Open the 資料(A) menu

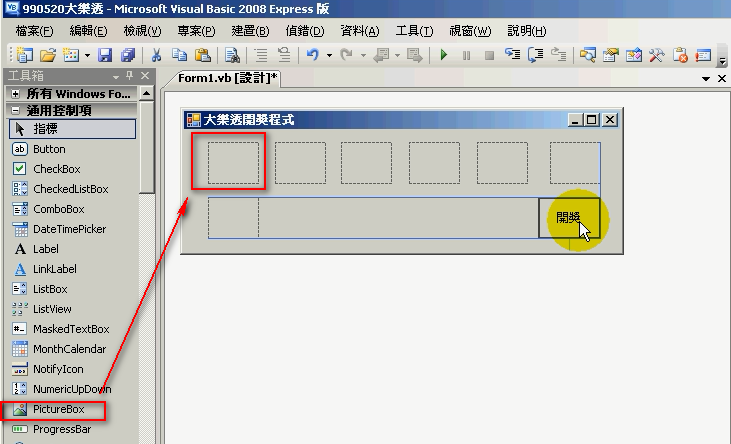[x=359, y=31]
